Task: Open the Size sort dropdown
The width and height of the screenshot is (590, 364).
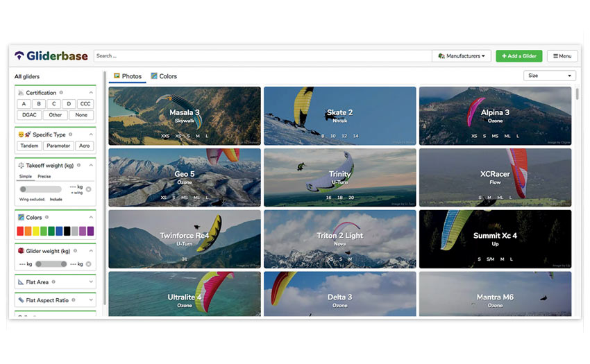Action: click(549, 76)
